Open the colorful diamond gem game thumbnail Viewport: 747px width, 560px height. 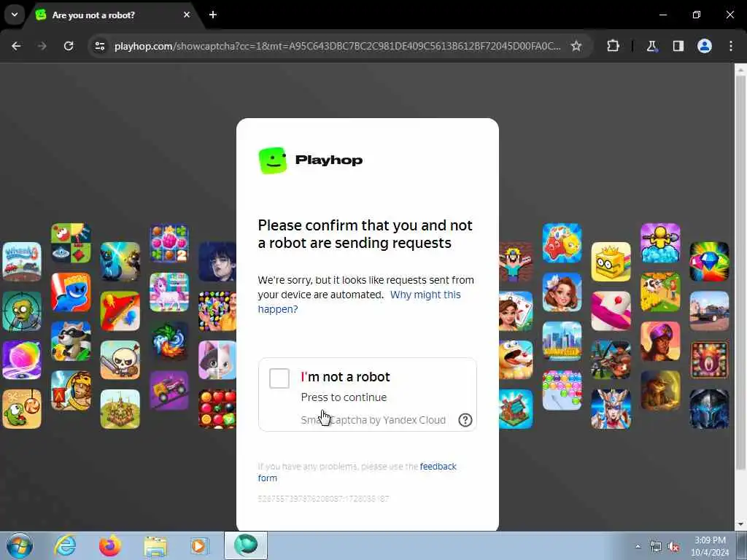(x=709, y=262)
